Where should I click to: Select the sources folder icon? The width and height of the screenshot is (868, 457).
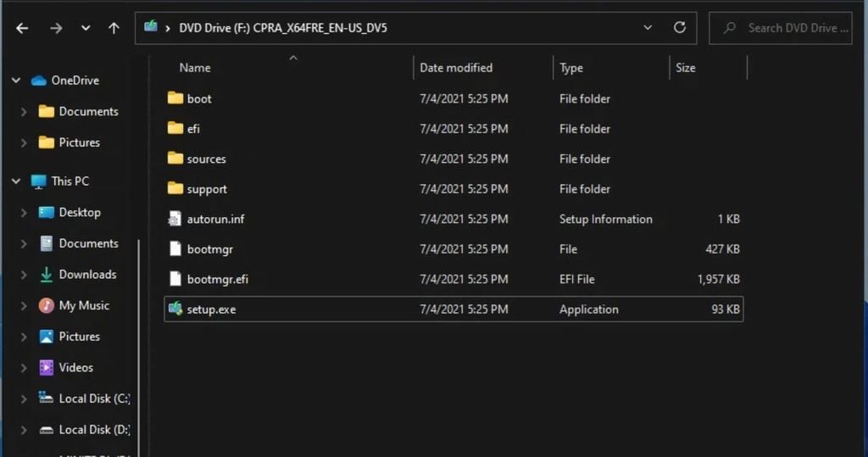(175, 158)
